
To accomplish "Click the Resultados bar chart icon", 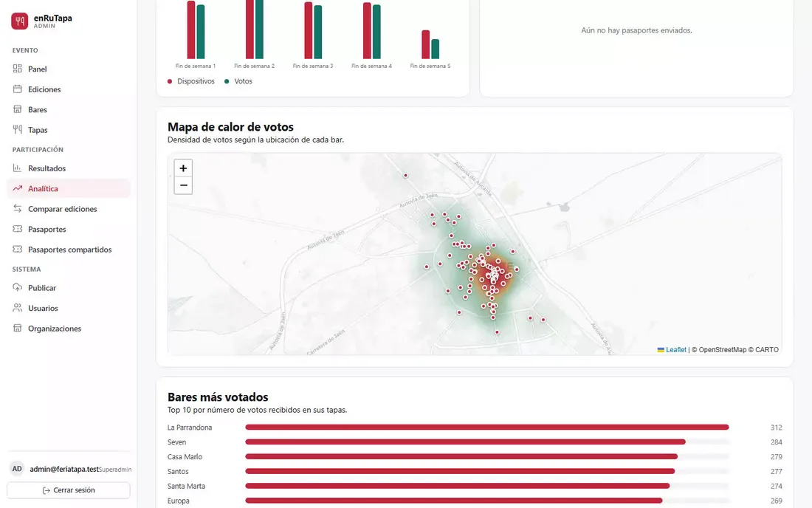I will tap(18, 168).
